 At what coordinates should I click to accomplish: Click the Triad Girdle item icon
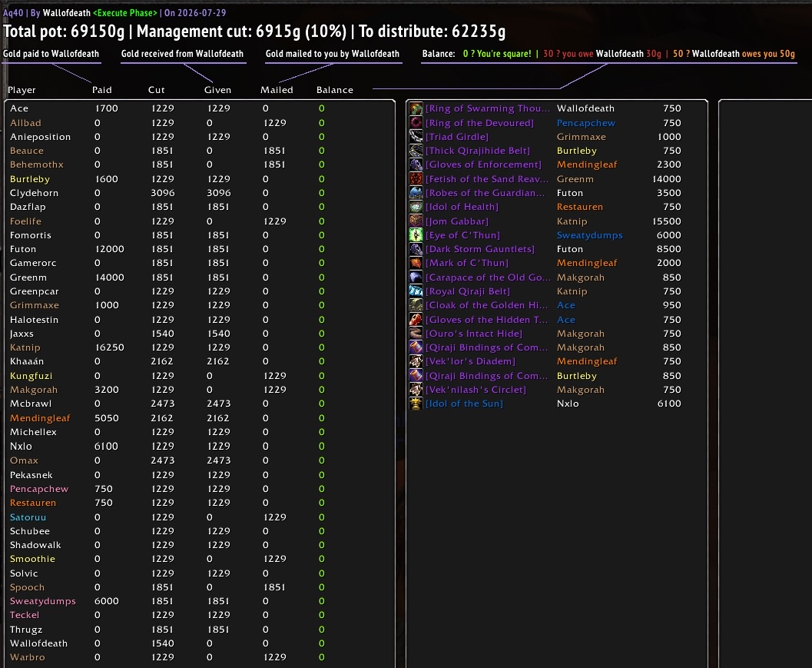point(416,137)
